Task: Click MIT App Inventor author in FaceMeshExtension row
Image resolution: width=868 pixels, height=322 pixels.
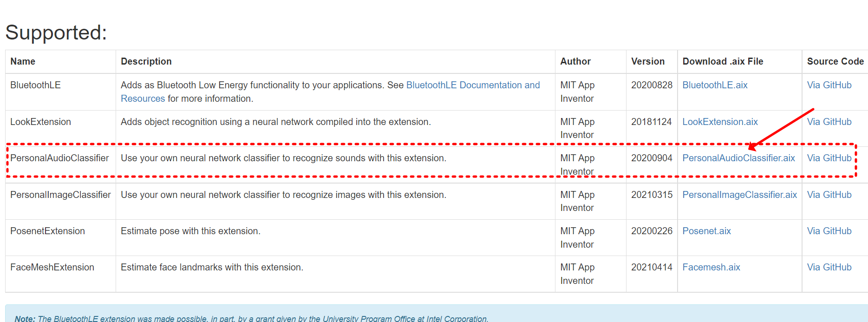Action: pyautogui.click(x=577, y=274)
